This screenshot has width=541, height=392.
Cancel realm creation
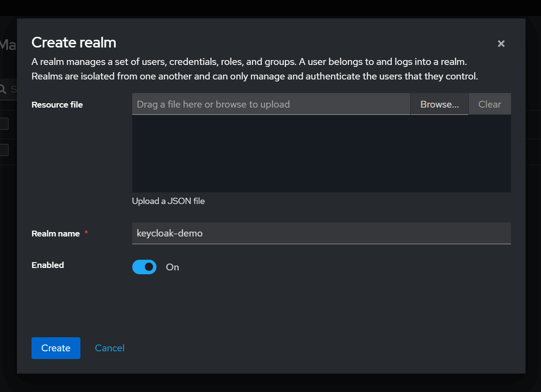pos(109,348)
